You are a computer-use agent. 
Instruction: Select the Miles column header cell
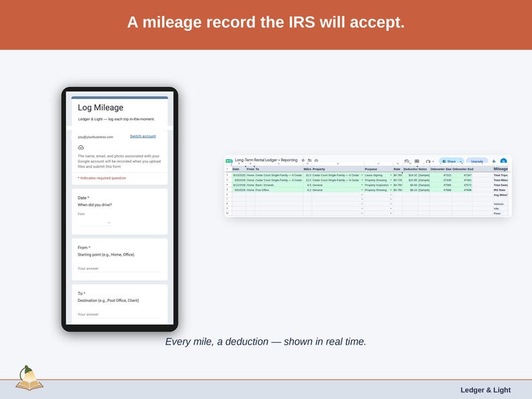pos(308,169)
